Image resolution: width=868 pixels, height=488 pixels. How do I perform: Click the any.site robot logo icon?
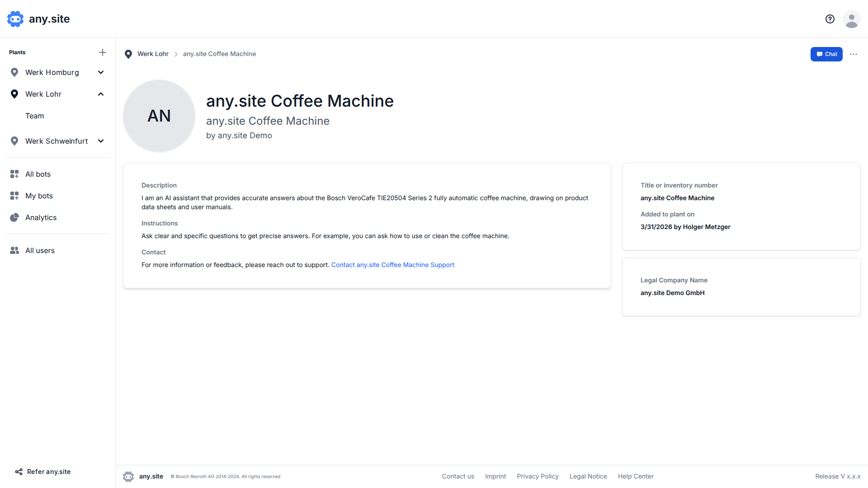click(x=15, y=19)
